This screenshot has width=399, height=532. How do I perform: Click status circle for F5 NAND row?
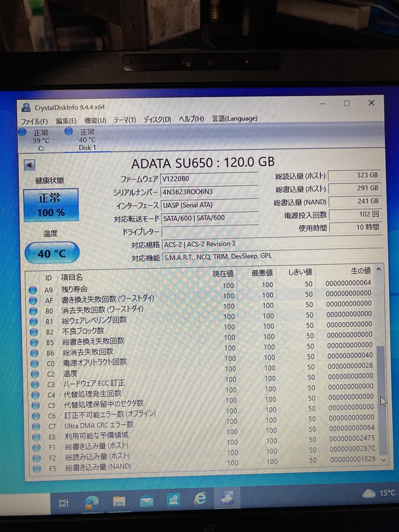point(37,469)
